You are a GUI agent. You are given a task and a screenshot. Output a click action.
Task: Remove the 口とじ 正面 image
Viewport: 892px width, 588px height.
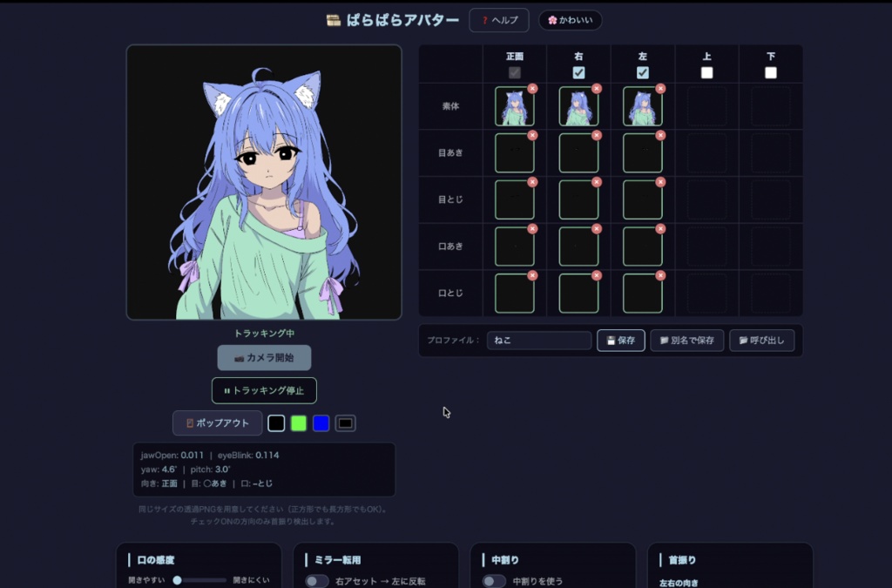pyautogui.click(x=532, y=275)
